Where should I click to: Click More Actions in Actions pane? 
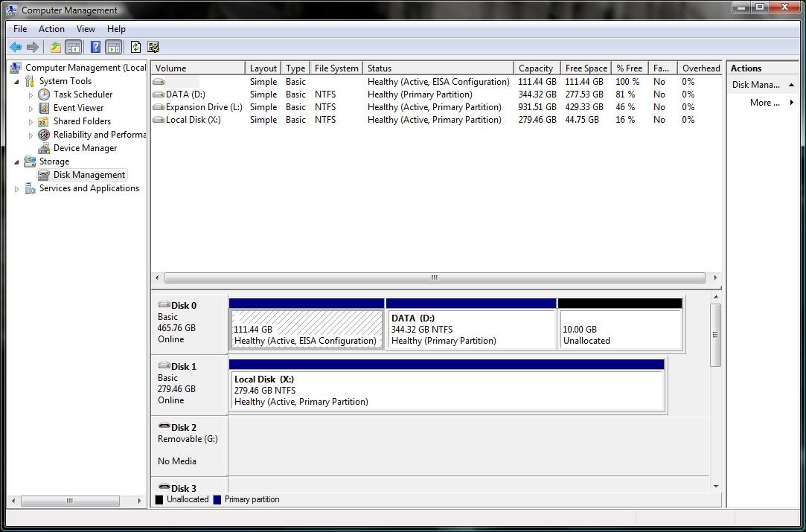point(764,102)
